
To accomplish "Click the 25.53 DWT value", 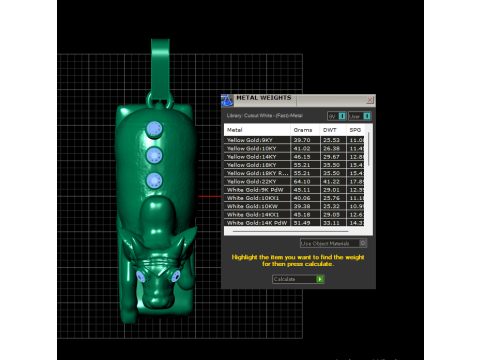I will click(x=331, y=140).
